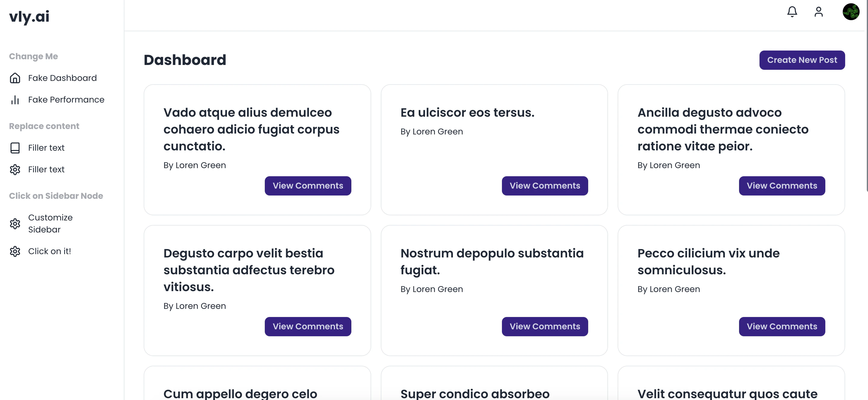Click the bar chart icon beside Fake Performance
The width and height of the screenshot is (868, 400).
click(15, 100)
